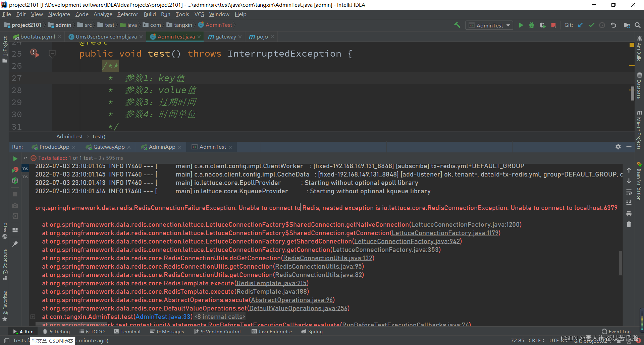Viewport: 644px width, 345px height.
Task: Open AdminTest.java:33 link in stack trace
Action: (x=163, y=317)
